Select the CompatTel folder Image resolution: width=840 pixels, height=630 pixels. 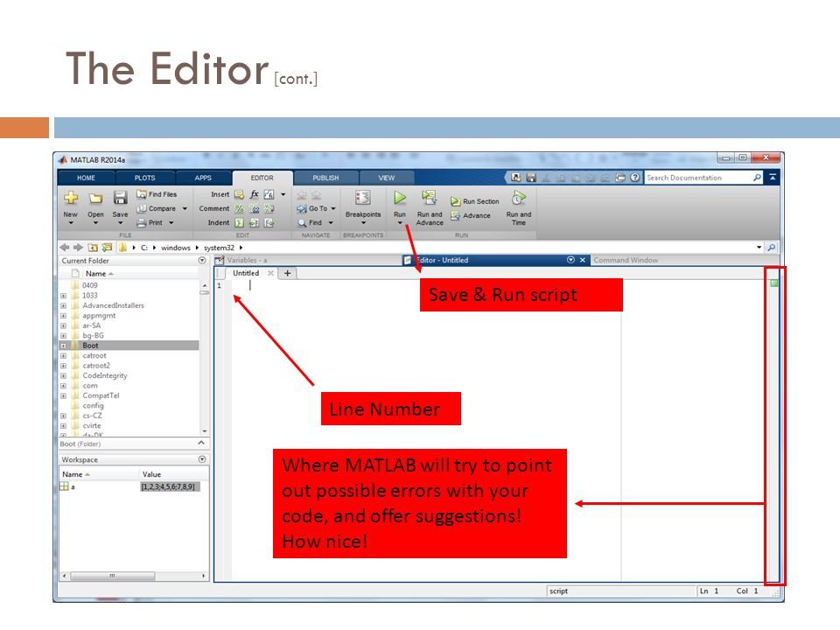pos(101,395)
